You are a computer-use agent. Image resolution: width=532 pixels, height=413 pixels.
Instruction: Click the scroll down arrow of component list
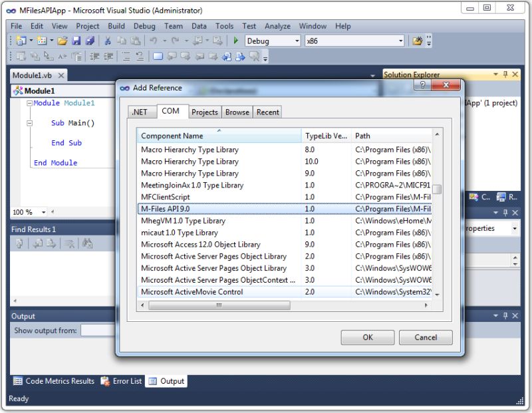pyautogui.click(x=438, y=295)
